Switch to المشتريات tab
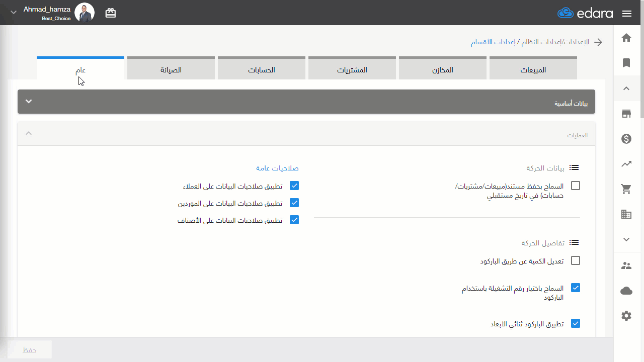Image resolution: width=644 pixels, height=362 pixels. (352, 69)
